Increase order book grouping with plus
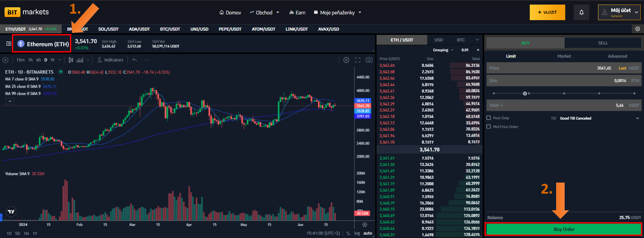 [x=478, y=50]
